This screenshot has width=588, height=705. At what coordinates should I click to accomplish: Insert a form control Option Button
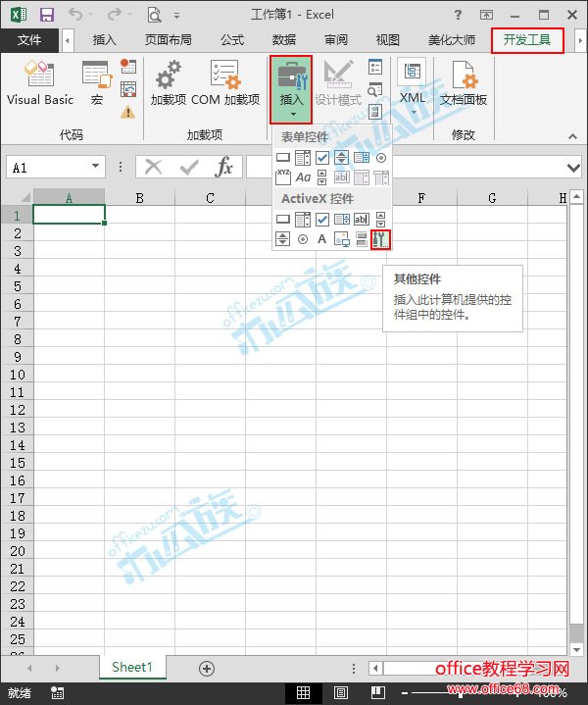[x=381, y=158]
